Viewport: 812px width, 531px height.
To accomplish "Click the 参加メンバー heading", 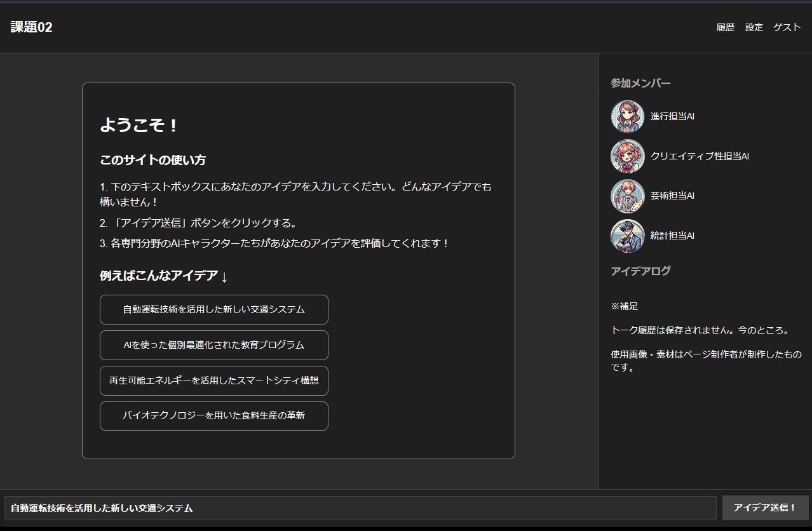I will (640, 83).
